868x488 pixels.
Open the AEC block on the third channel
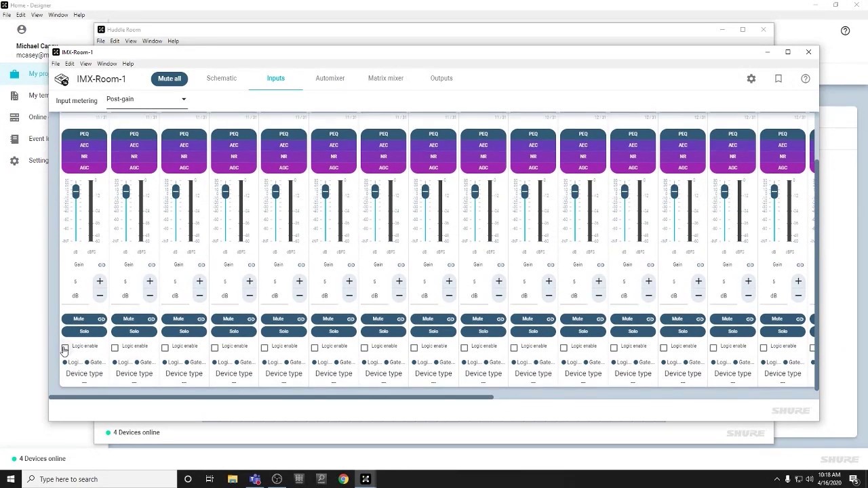click(184, 145)
